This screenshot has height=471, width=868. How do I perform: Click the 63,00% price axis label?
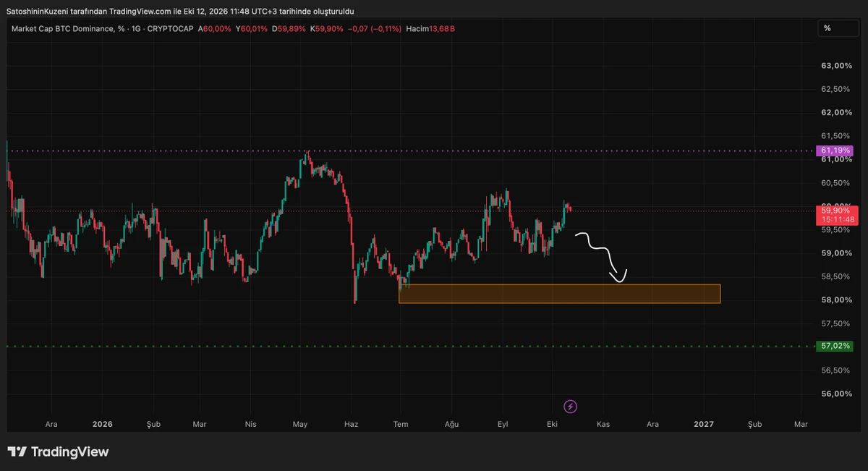point(836,66)
